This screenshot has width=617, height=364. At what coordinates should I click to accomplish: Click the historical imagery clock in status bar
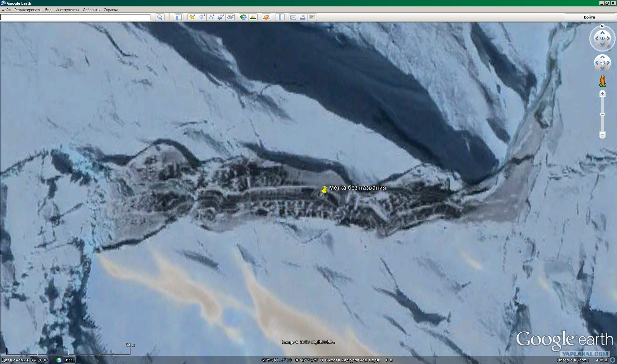(59, 360)
